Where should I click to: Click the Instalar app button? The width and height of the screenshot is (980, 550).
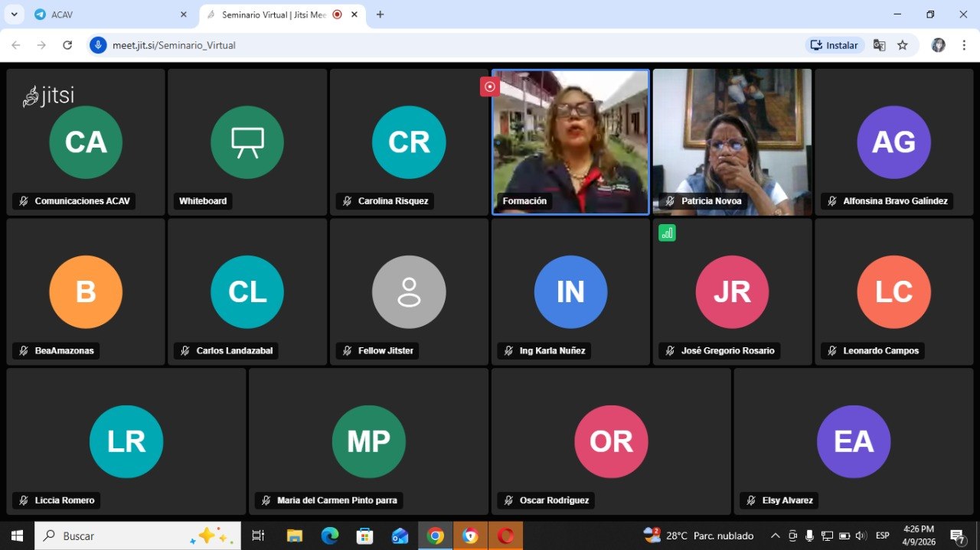coord(835,45)
